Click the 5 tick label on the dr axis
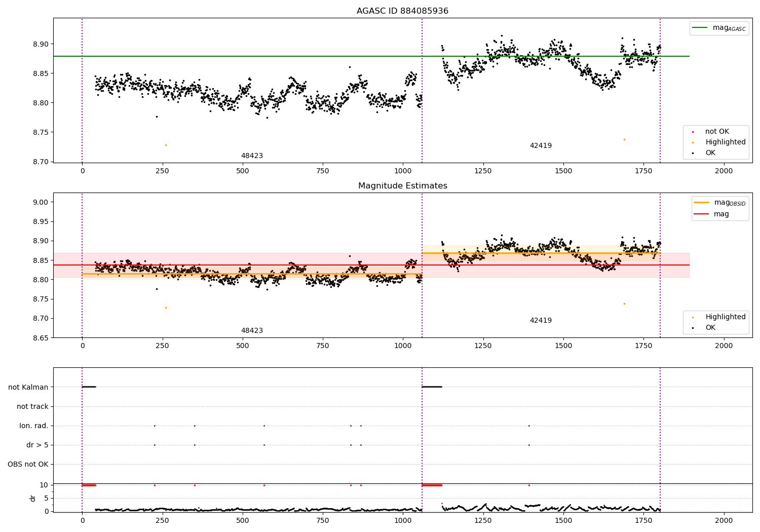 tap(47, 498)
